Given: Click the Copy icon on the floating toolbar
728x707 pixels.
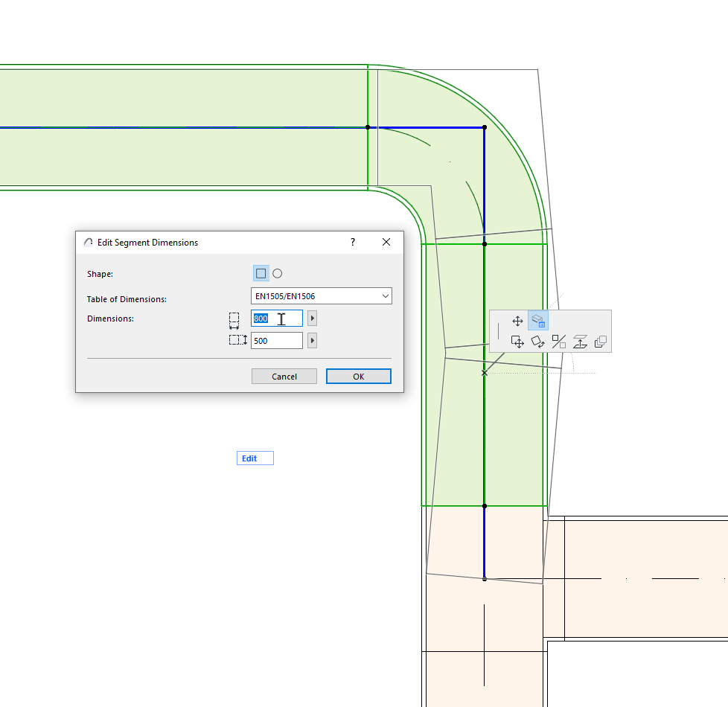Looking at the screenshot, I should (600, 342).
